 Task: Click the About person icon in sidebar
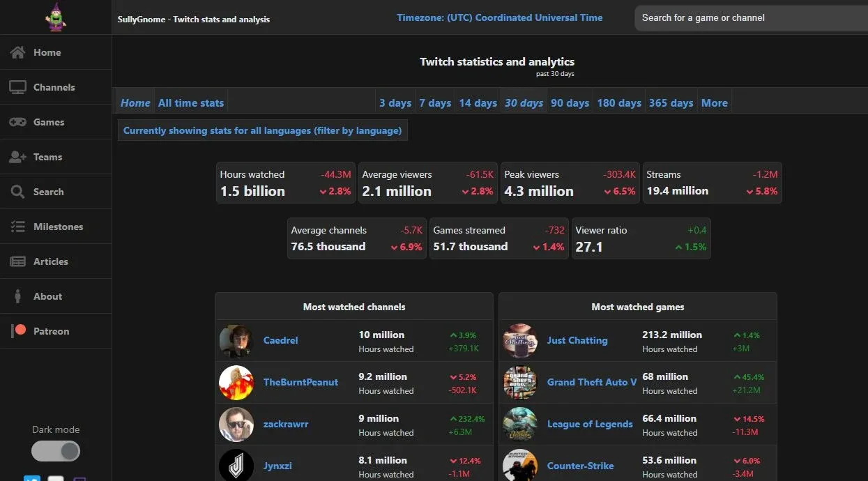point(17,296)
